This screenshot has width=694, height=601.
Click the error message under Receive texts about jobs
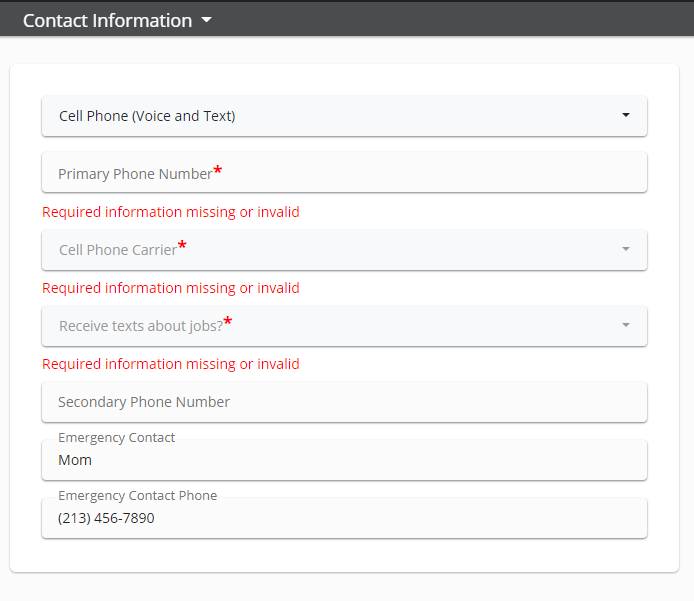click(x=171, y=364)
